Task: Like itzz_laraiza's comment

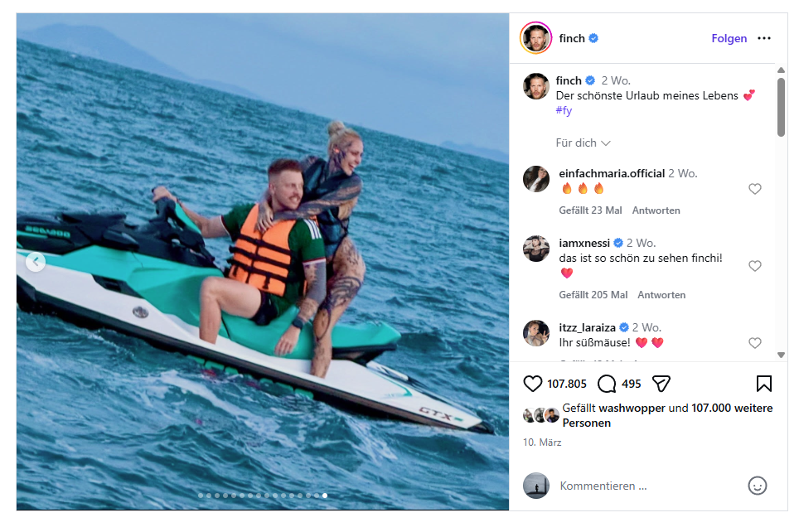Action: (754, 343)
